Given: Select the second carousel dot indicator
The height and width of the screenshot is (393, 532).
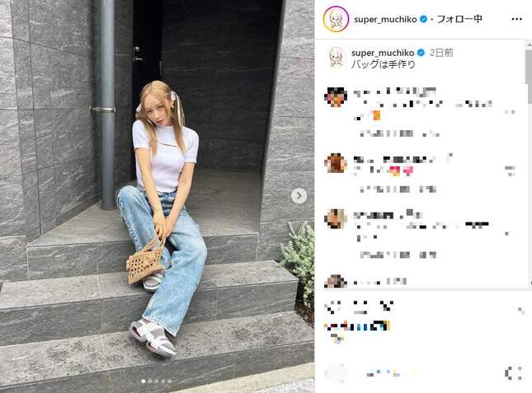Looking at the screenshot, I should [150, 381].
